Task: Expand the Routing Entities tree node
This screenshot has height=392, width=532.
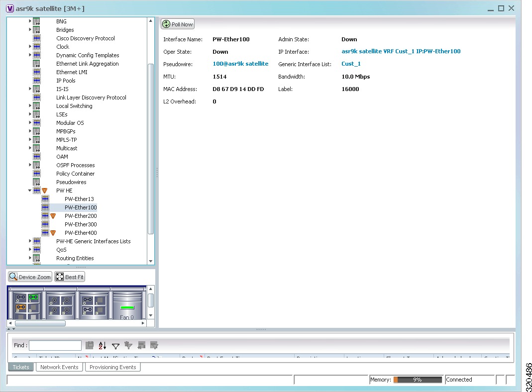Action: tap(30, 258)
